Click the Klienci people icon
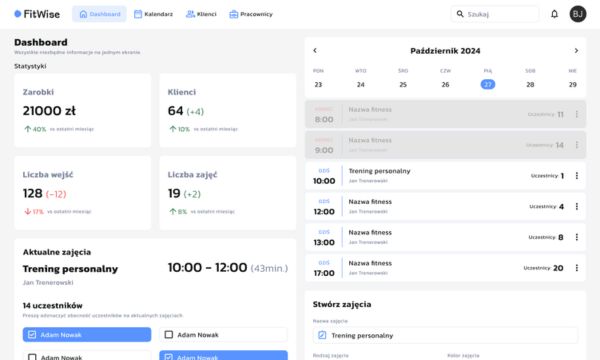The width and height of the screenshot is (600, 360). click(x=190, y=14)
